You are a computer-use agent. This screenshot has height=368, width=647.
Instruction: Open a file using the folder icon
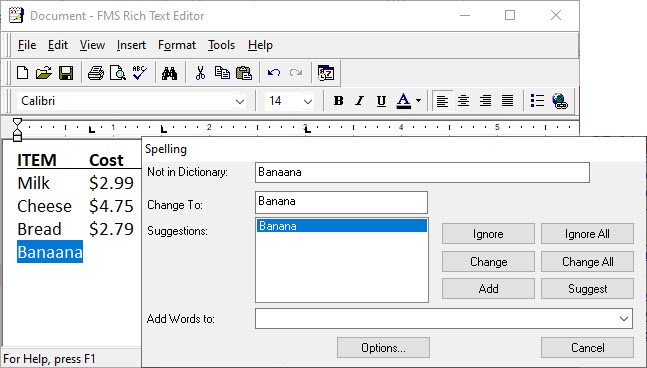click(43, 73)
